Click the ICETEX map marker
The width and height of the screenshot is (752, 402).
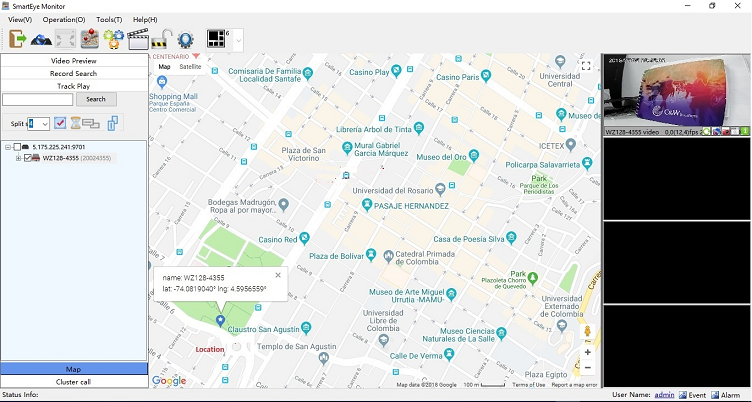(x=570, y=144)
